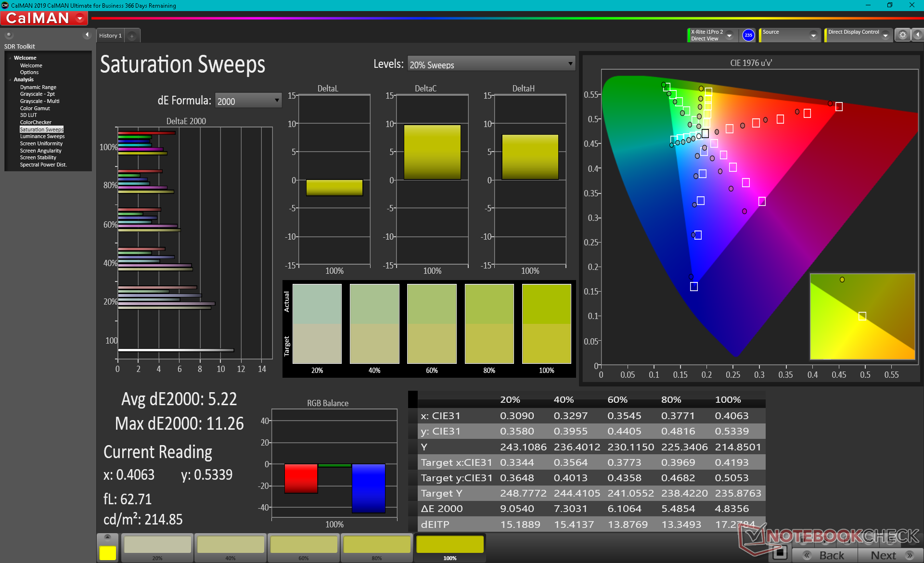This screenshot has width=924, height=563.
Task: Click the Next button
Action: coord(890,555)
